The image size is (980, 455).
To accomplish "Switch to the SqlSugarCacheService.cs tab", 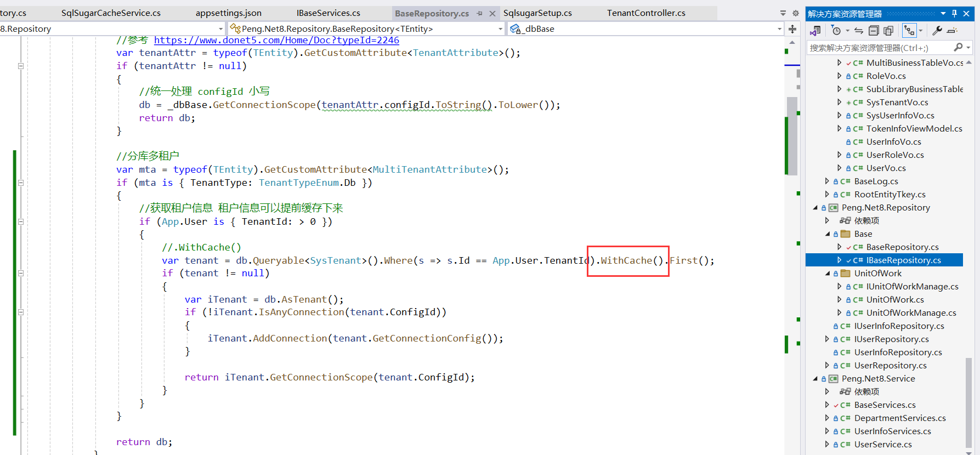I will [x=111, y=13].
